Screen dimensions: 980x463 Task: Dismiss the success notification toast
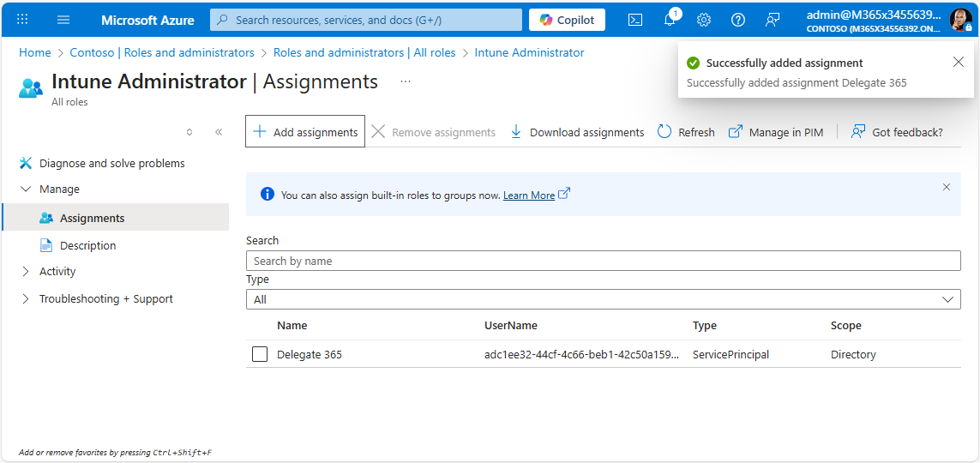pyautogui.click(x=958, y=62)
